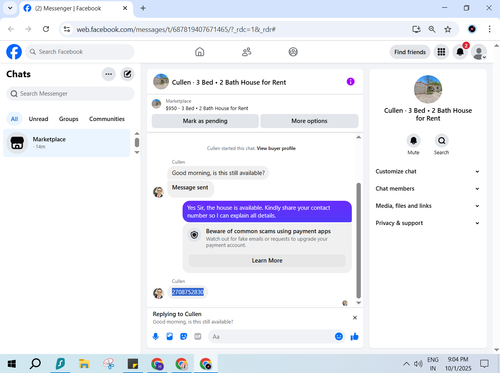Select the Unread chats filter

coord(38,119)
